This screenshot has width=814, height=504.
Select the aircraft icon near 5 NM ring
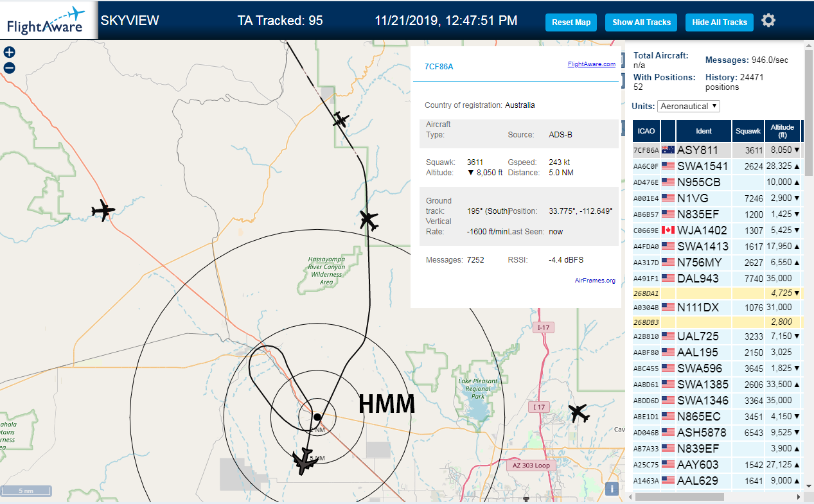click(x=305, y=461)
